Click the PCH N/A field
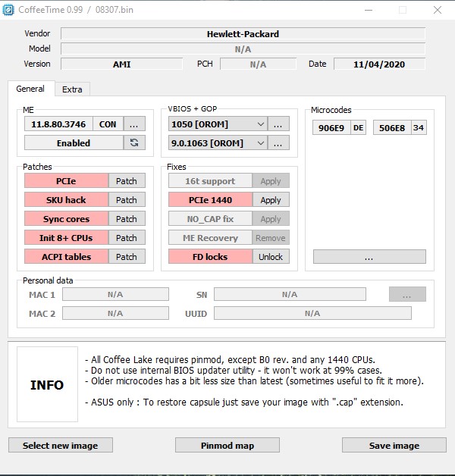Screen dimensions: 455x476 pos(258,64)
